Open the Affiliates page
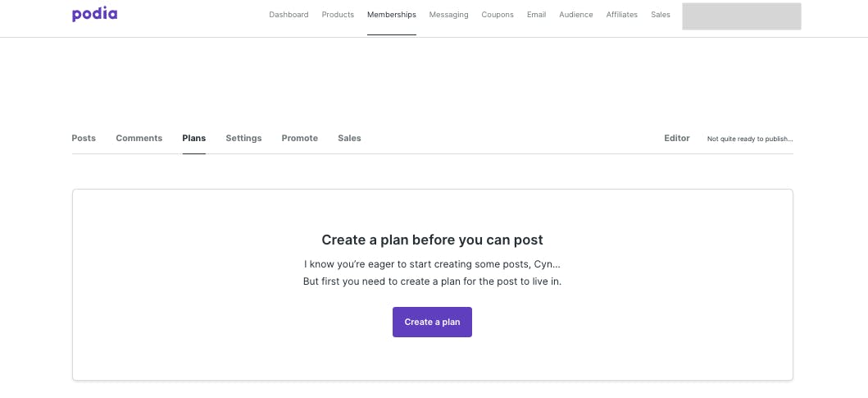 [621, 15]
